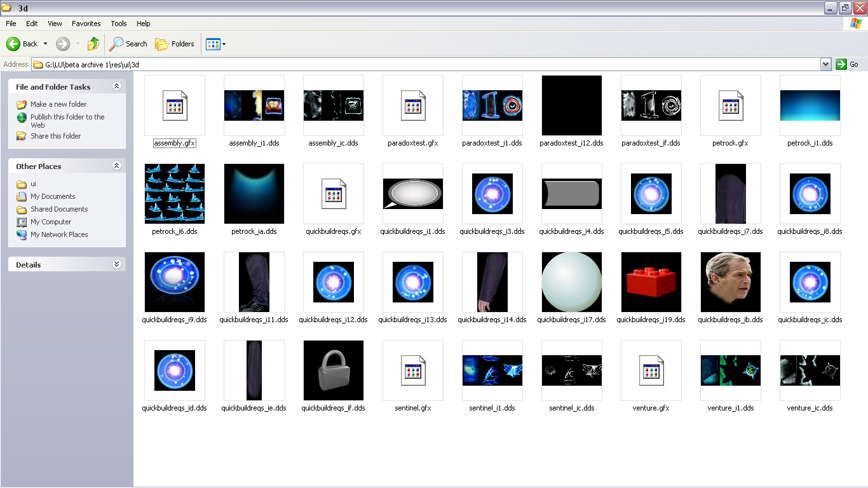Select the sentinel.gfx file icon

click(x=413, y=370)
